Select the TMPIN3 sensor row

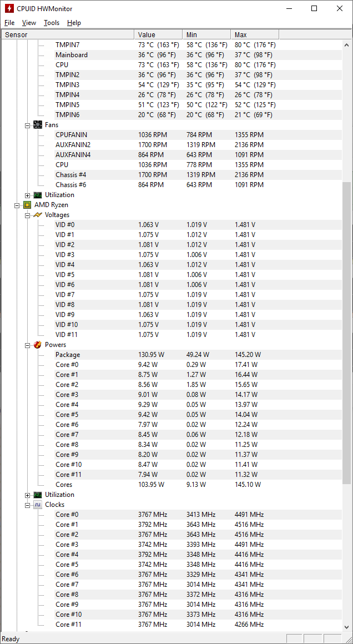click(198, 84)
